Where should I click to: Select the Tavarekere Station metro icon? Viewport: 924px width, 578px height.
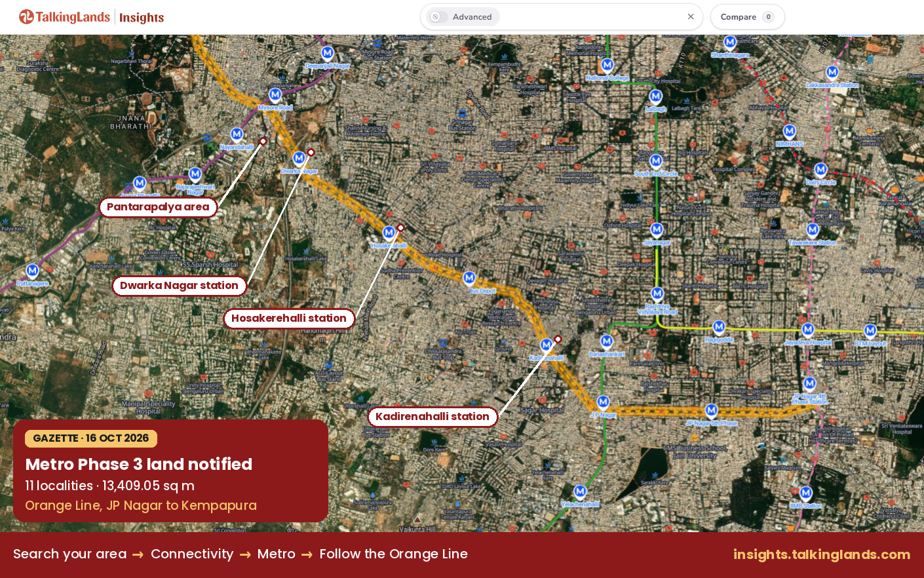(813, 229)
